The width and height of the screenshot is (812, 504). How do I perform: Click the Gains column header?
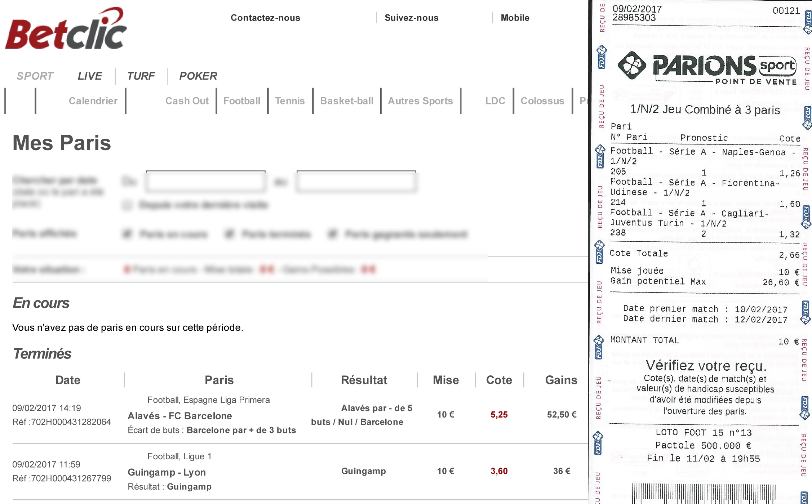point(561,380)
